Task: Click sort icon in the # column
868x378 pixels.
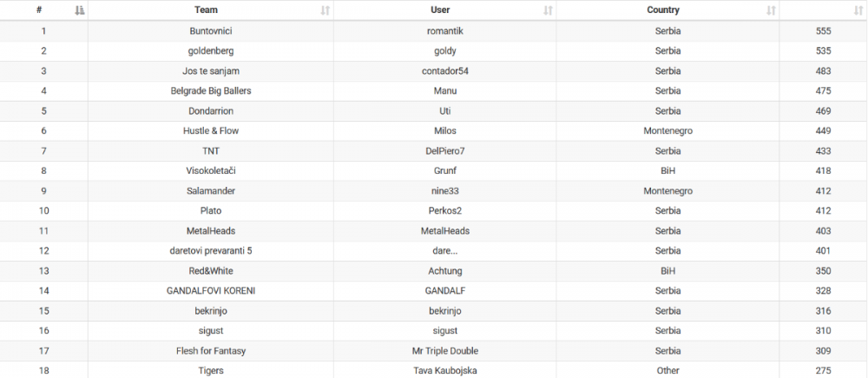Action: (80, 10)
